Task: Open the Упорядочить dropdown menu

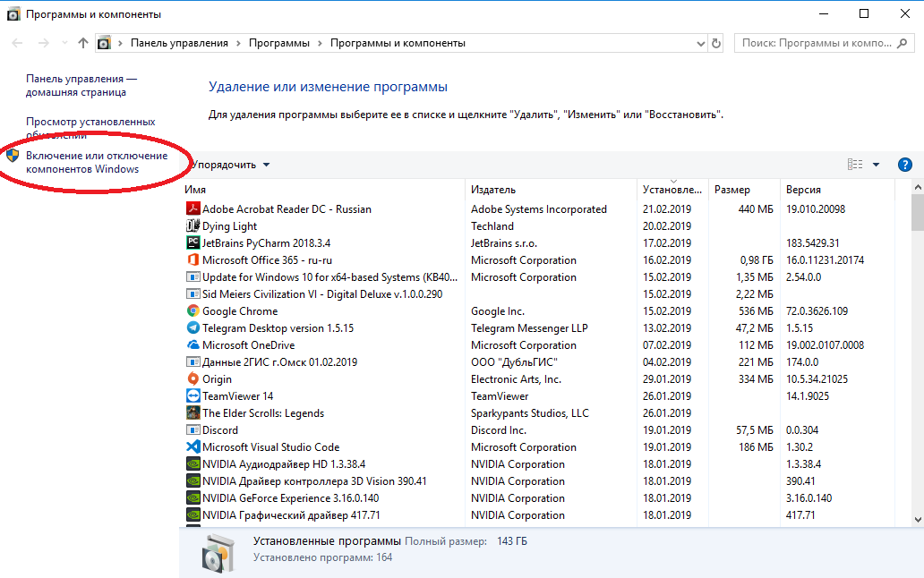Action: pyautogui.click(x=230, y=165)
